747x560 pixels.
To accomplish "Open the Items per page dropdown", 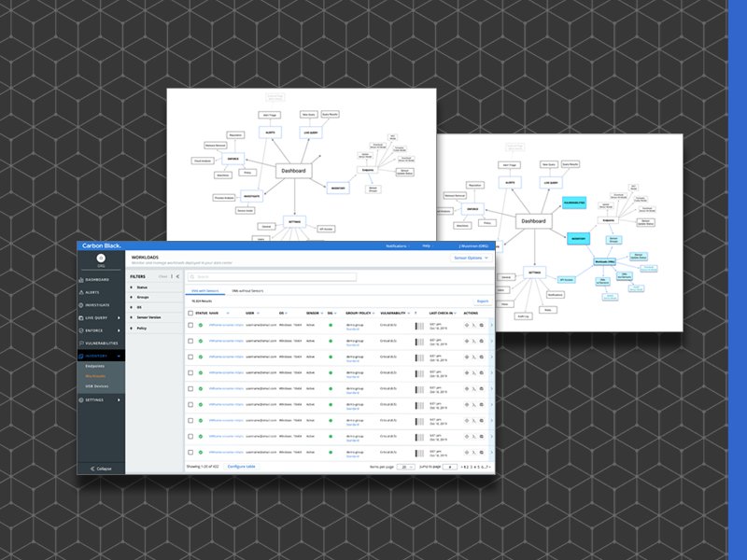I will pos(405,468).
